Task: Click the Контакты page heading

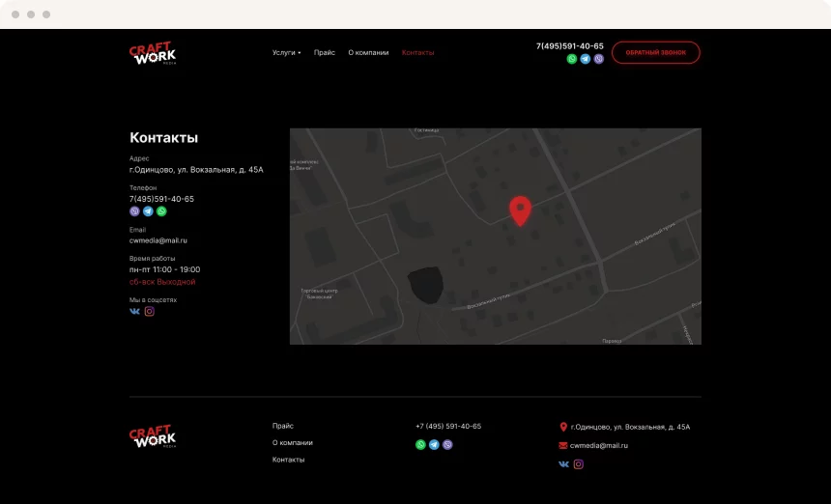Action: point(163,138)
